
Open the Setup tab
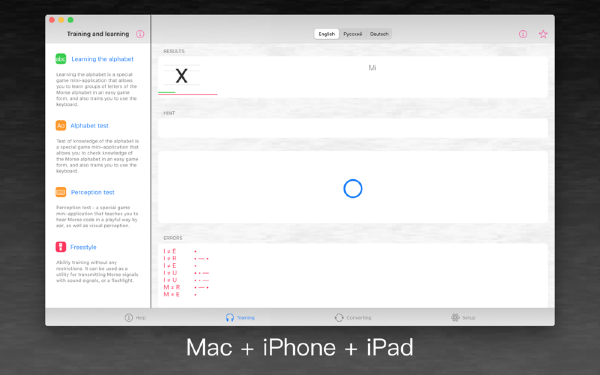click(x=463, y=318)
